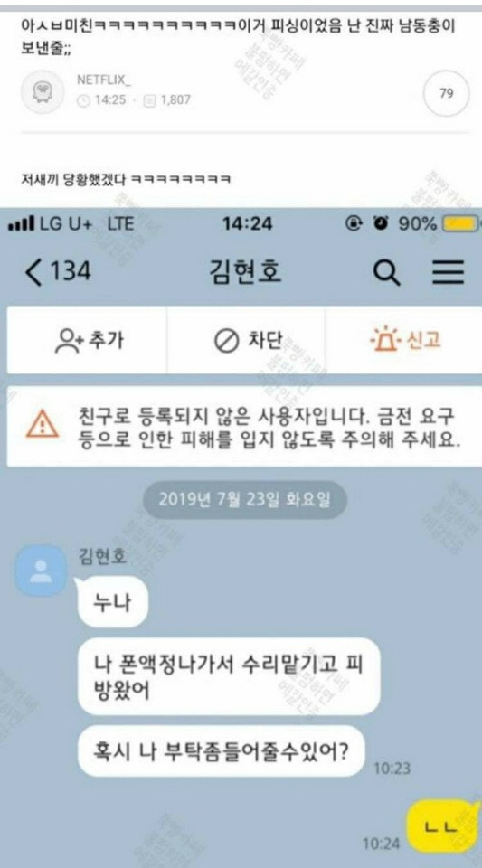Open the hamburger menu in chat header
Screen dimensions: 482x868
point(449,273)
